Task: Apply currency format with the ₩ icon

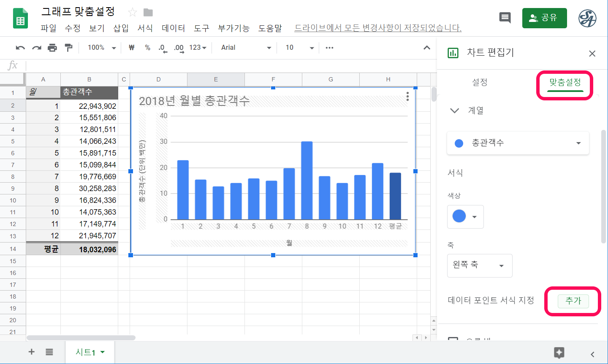Action: [131, 48]
